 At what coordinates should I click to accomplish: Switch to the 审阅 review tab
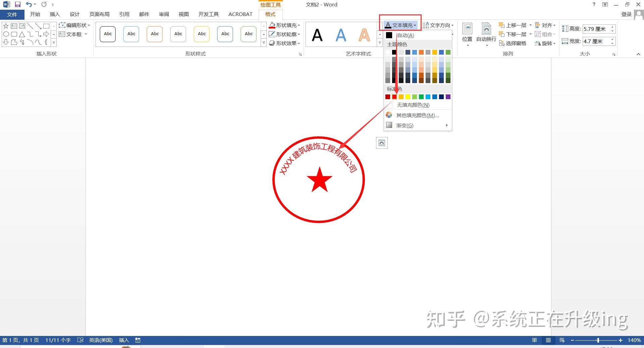pos(164,14)
